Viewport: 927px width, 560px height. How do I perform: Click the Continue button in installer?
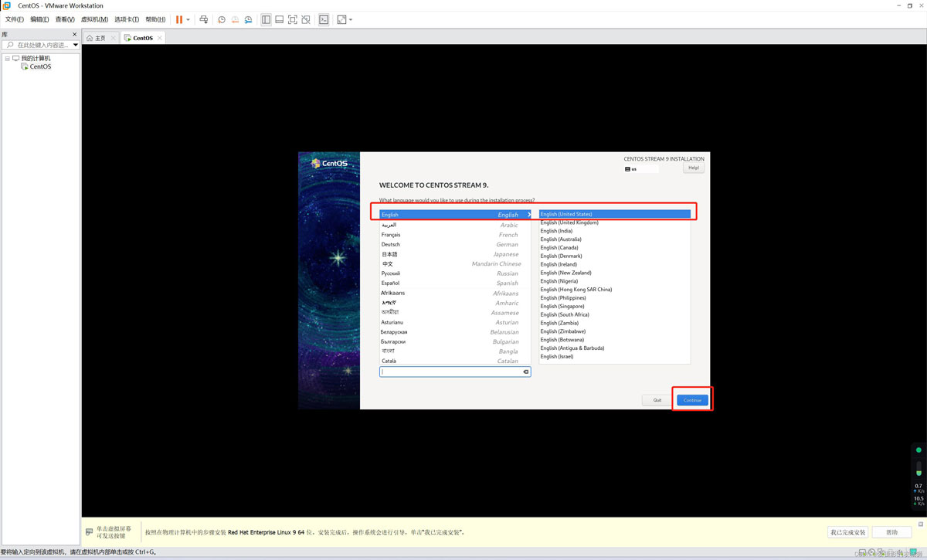(x=692, y=400)
